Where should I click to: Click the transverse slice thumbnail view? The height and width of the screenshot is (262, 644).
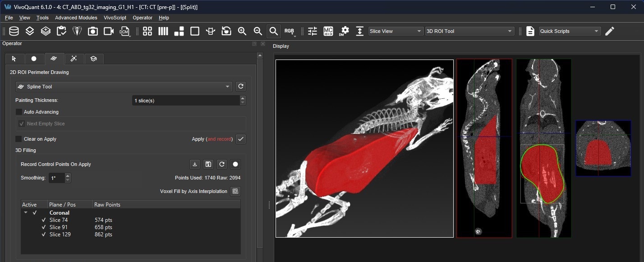coord(603,148)
